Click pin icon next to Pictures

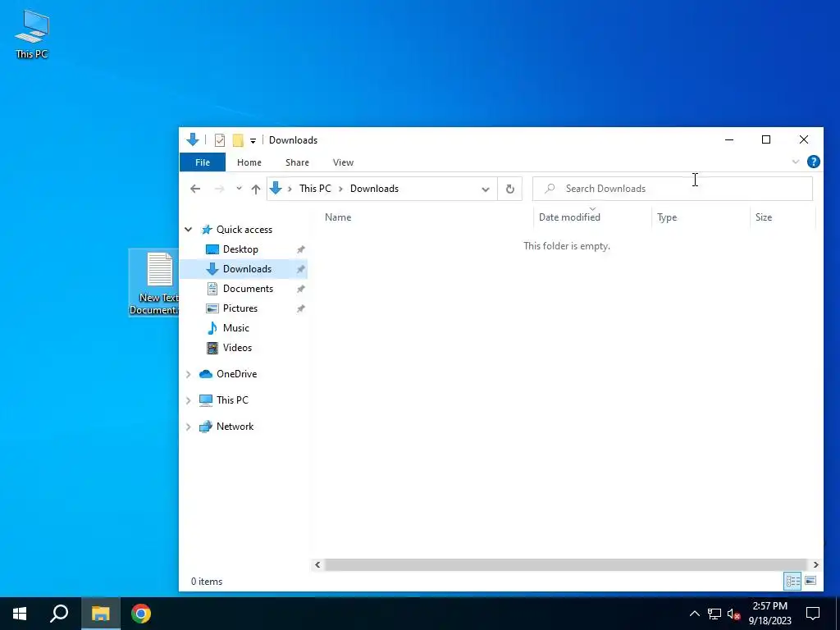tap(300, 309)
